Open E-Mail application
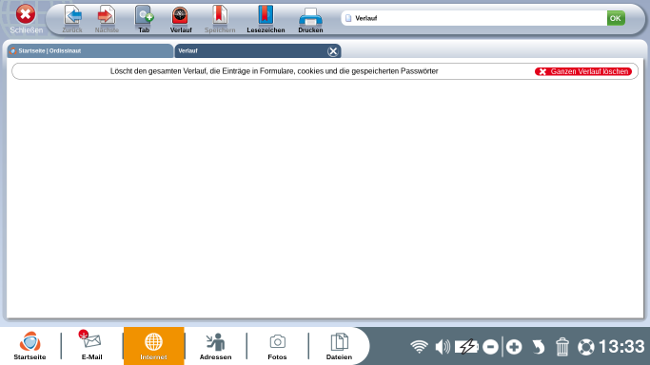This screenshot has height=365, width=650. pos(92,346)
